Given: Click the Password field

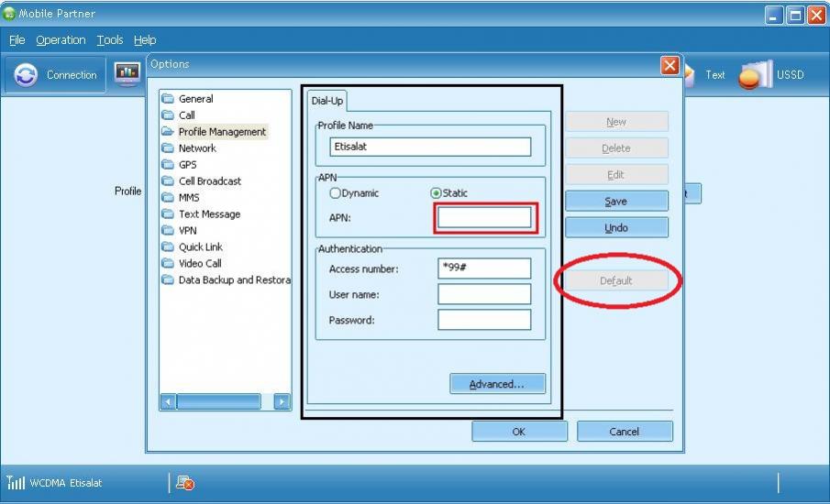Looking at the screenshot, I should (x=484, y=320).
